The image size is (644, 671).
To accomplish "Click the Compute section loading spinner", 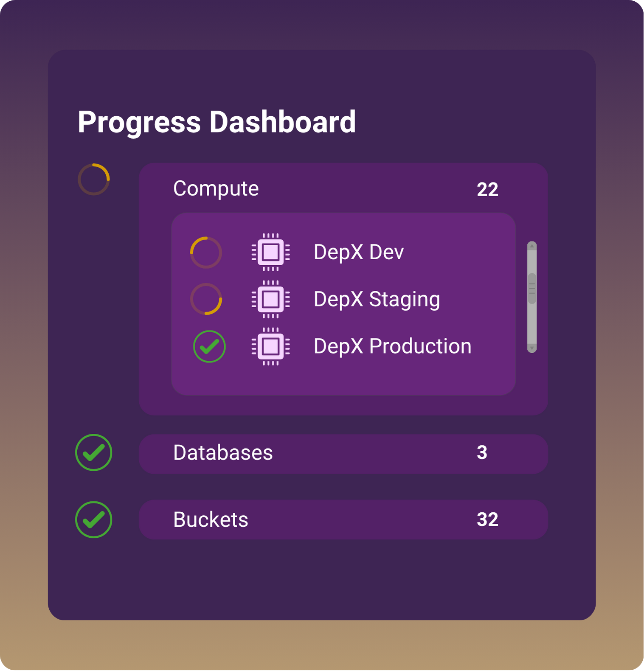I will click(94, 179).
